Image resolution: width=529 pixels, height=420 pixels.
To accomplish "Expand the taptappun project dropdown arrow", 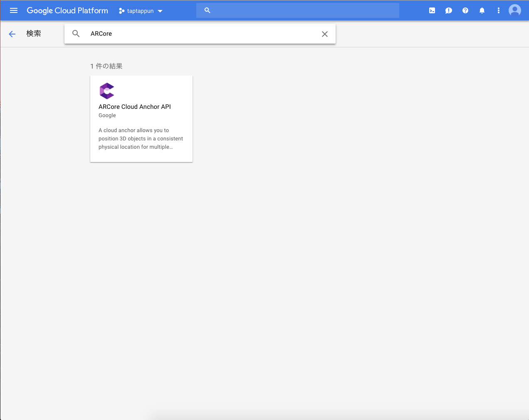I will 160,11.
